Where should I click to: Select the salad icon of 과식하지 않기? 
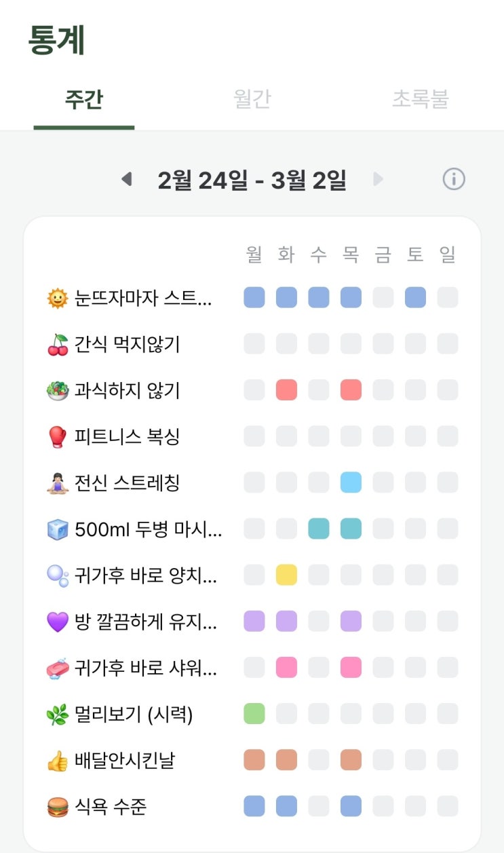pyautogui.click(x=58, y=391)
